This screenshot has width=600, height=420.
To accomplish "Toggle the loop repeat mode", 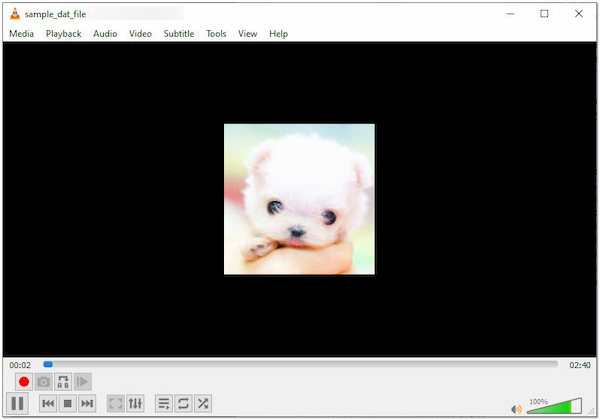I will point(184,403).
